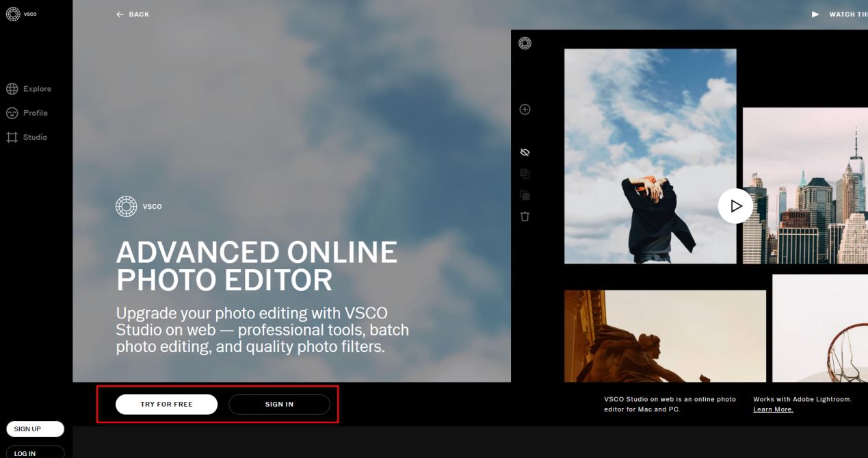868x458 pixels.
Task: Select the statue sculpture photo
Action: pyautogui.click(x=665, y=336)
